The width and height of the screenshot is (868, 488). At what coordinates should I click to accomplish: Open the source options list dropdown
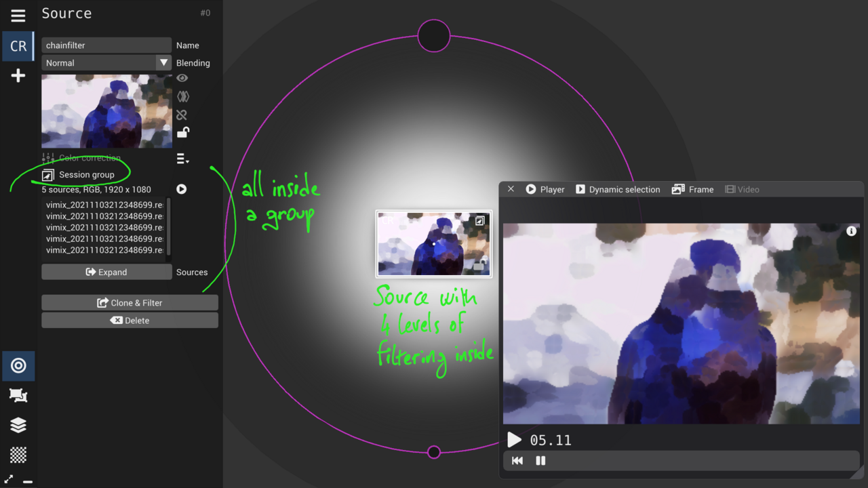182,159
